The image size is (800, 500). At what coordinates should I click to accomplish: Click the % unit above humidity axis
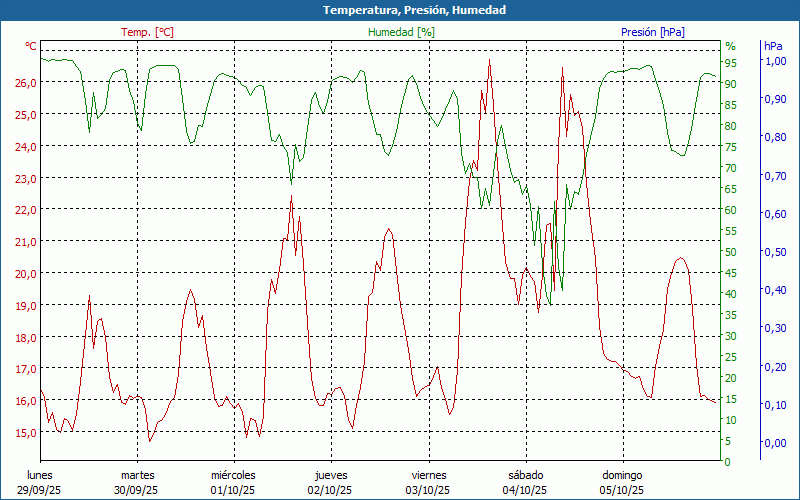(x=730, y=46)
